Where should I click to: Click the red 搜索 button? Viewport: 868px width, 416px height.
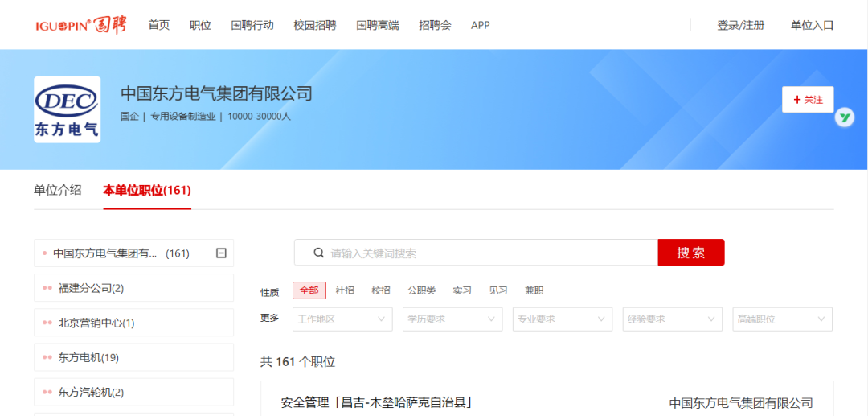tap(691, 253)
